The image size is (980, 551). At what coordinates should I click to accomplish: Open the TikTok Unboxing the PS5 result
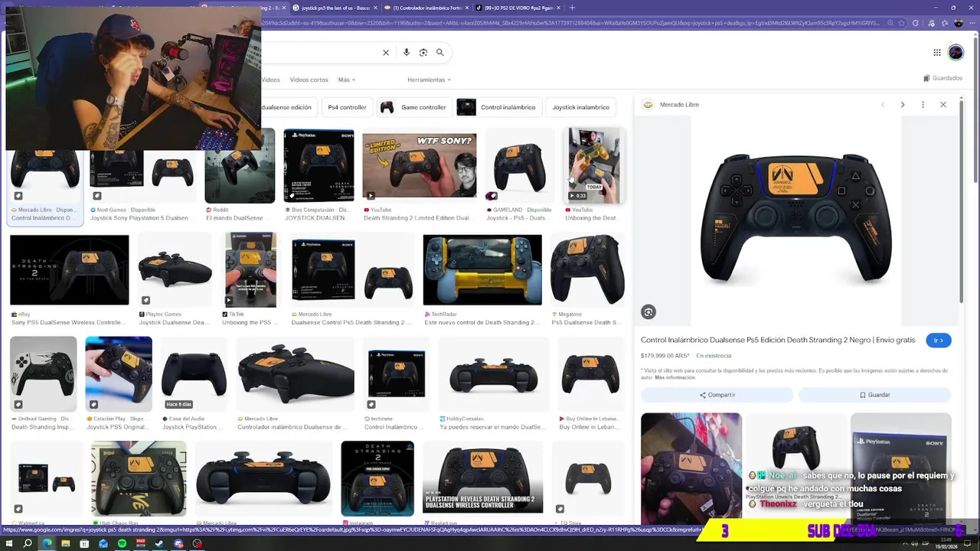coord(250,270)
